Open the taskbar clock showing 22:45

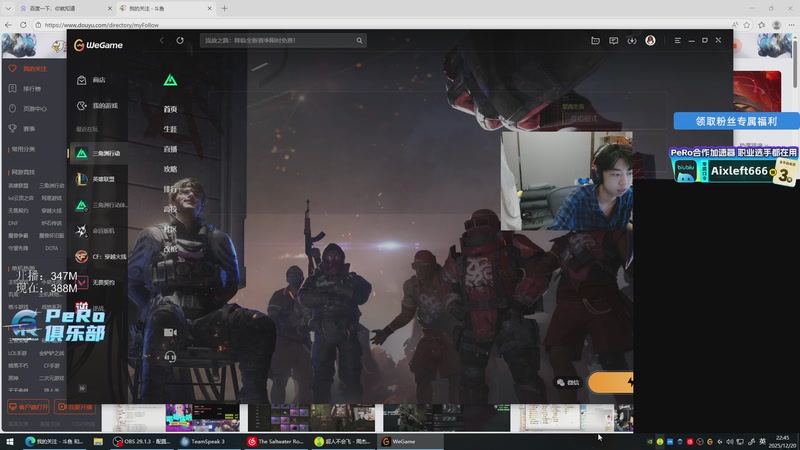tap(782, 442)
